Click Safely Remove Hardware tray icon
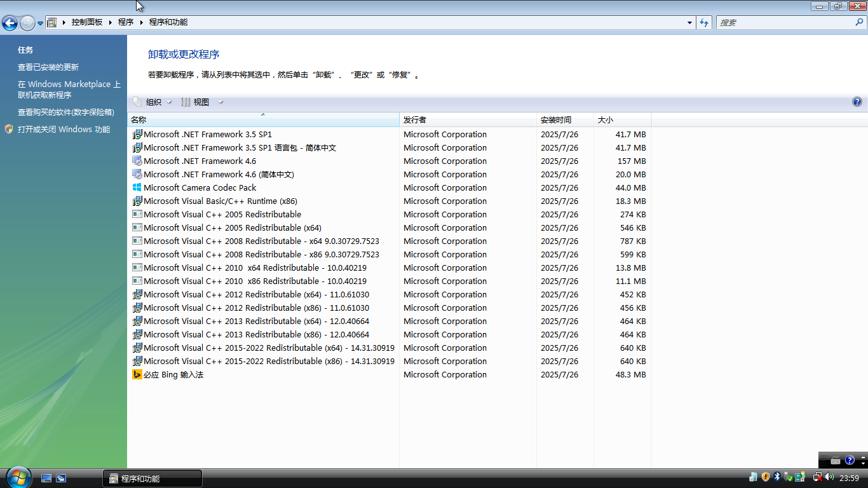Screen dimensions: 868x488 tap(789, 477)
